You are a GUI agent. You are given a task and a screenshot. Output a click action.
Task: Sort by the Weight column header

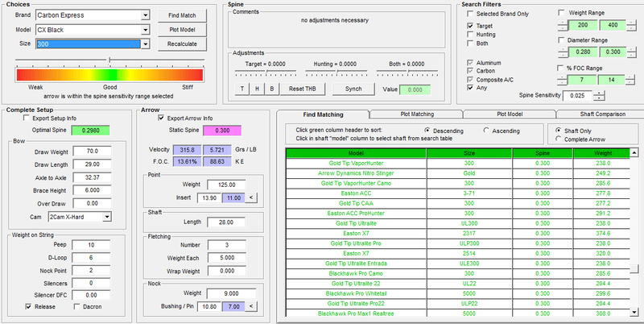[x=601, y=153]
